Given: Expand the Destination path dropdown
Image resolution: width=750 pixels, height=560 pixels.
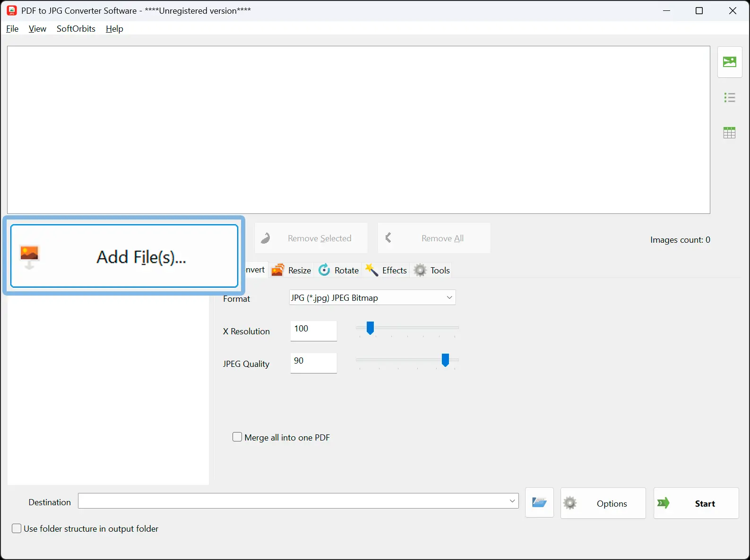Looking at the screenshot, I should pos(512,501).
